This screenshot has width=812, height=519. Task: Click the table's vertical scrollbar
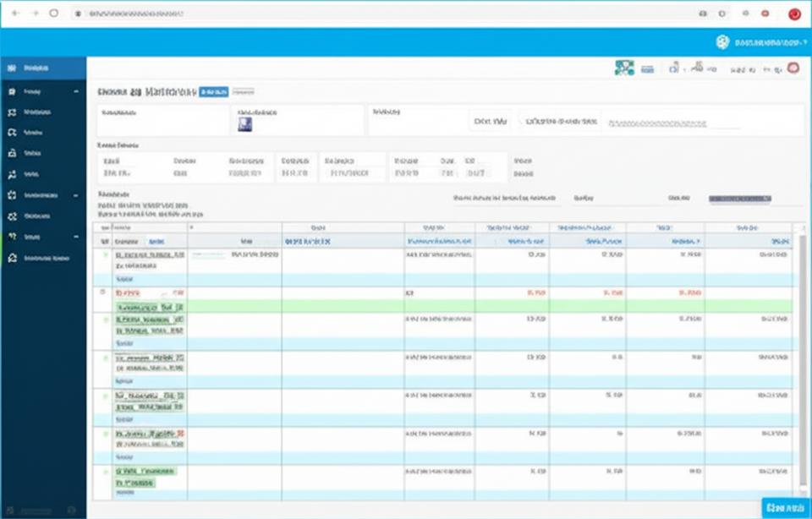[802, 355]
